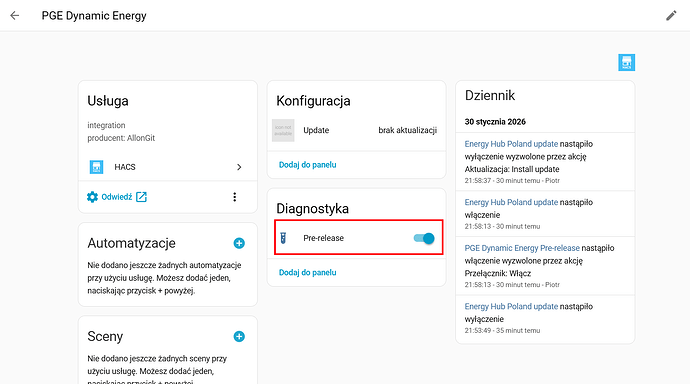Click the Pre-release flask icon
The image size is (690, 384).
click(x=283, y=238)
